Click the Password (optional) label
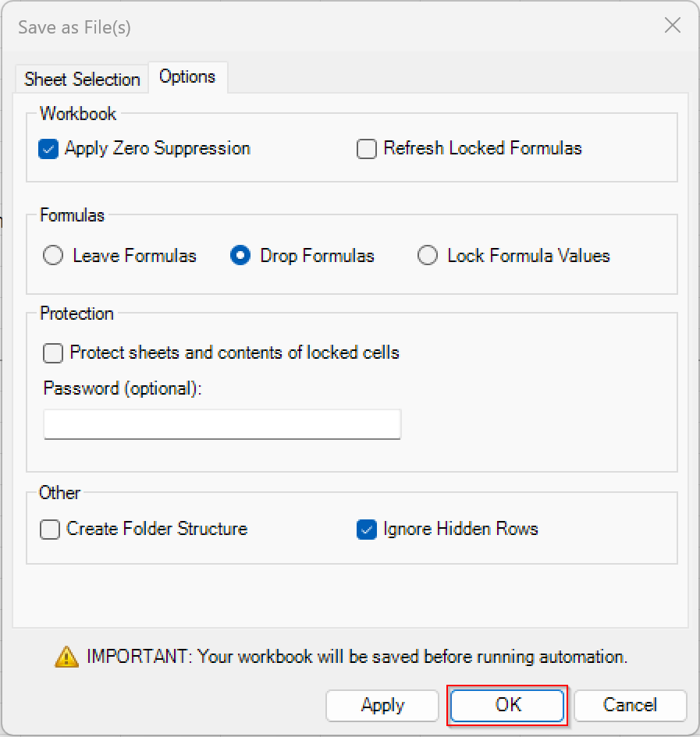 [123, 388]
